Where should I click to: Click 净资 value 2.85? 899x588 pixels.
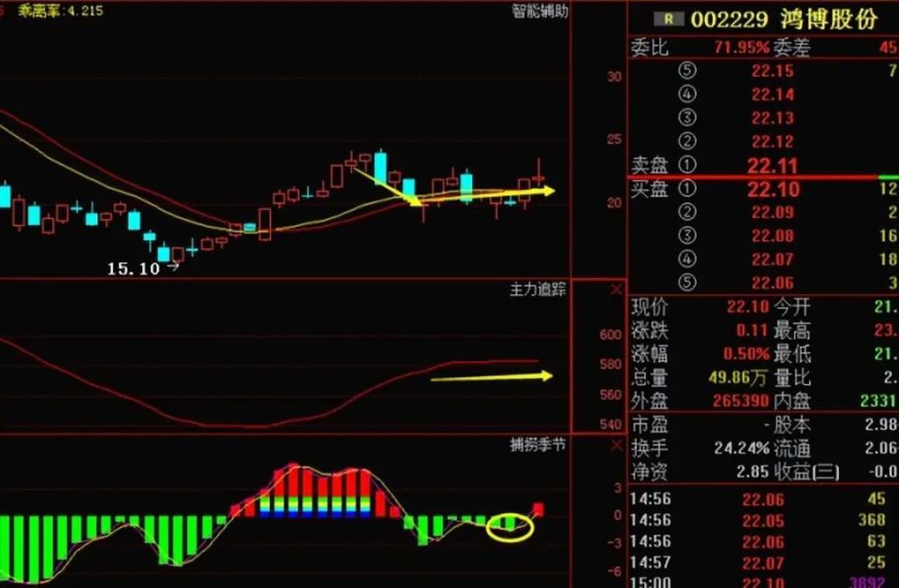point(752,472)
